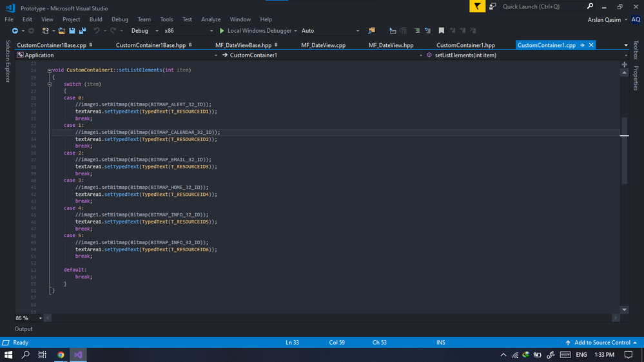Open the Debug configuration dropdown
This screenshot has height=362, width=644.
point(144,31)
